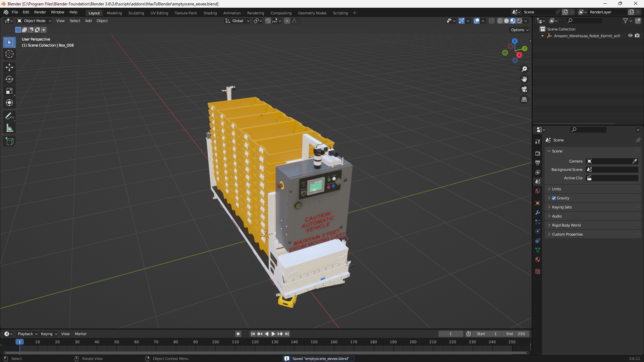Open the outliner filter dropdown
The width and height of the screenshot is (644, 362).
pos(627,21)
